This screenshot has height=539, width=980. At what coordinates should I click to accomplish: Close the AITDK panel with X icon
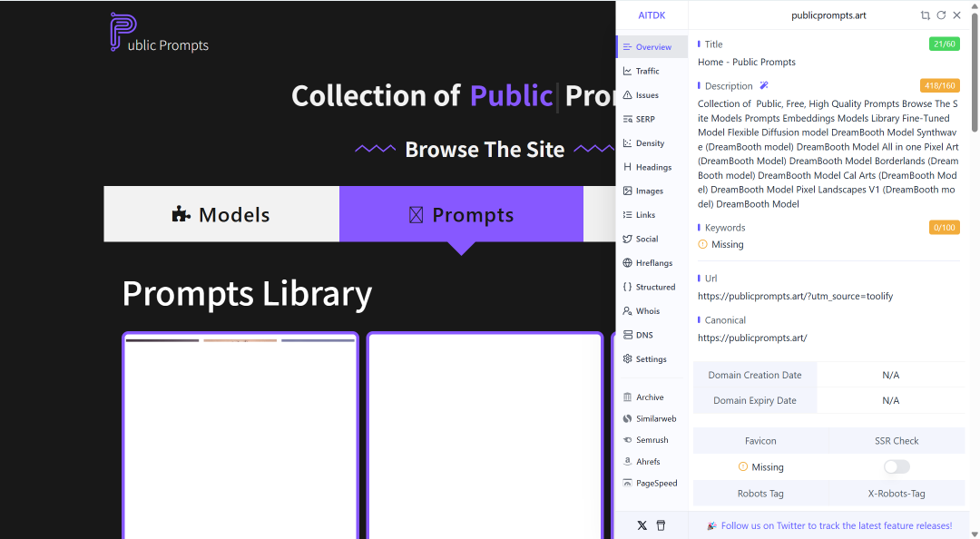(957, 15)
